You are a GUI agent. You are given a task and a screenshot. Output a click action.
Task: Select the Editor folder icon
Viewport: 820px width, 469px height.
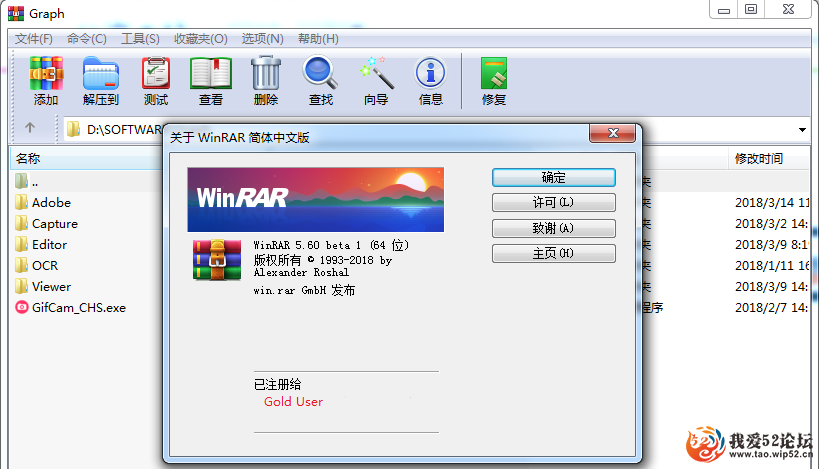click(21, 244)
